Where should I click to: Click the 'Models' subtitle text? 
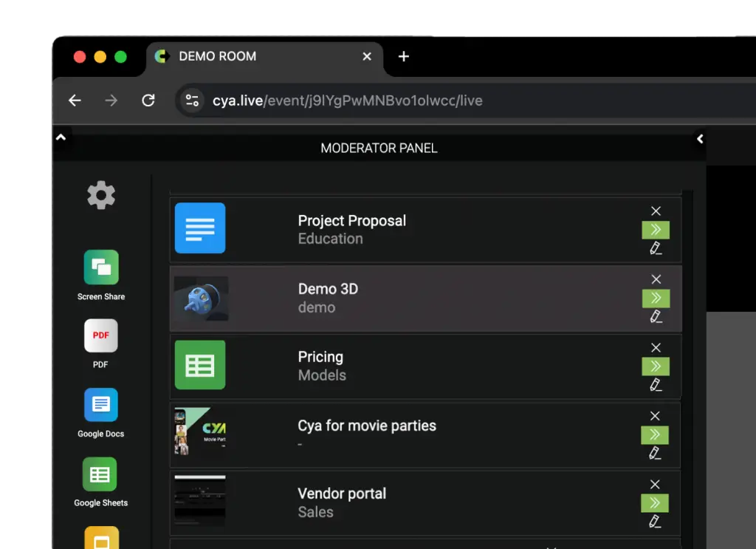point(322,375)
